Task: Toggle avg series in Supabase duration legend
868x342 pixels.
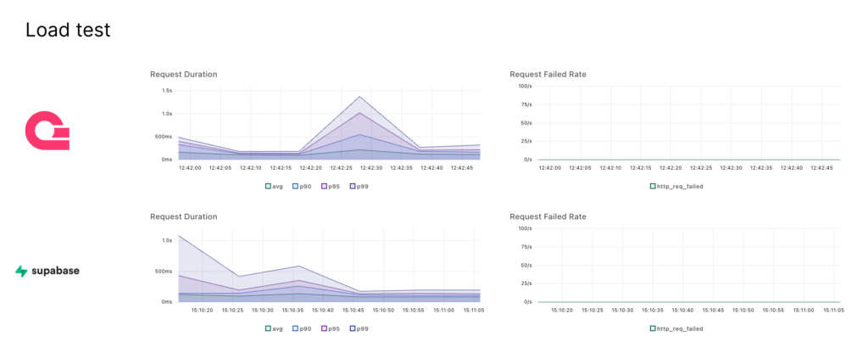Action: (x=272, y=328)
